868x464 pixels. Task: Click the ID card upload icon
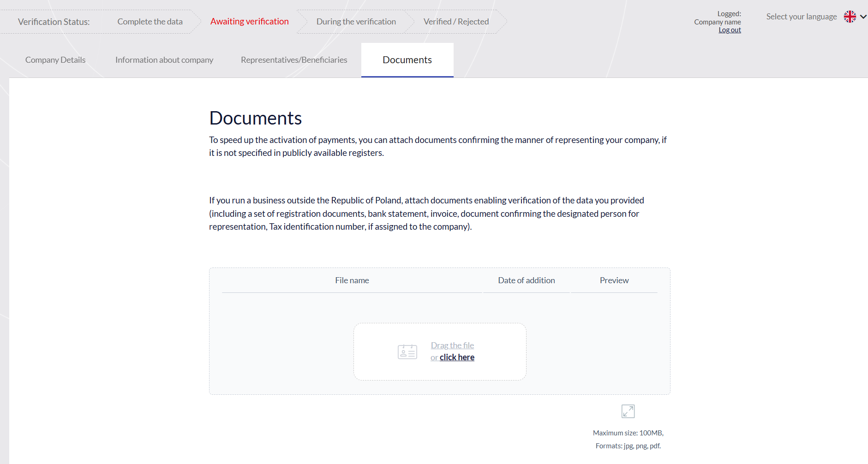coord(407,352)
